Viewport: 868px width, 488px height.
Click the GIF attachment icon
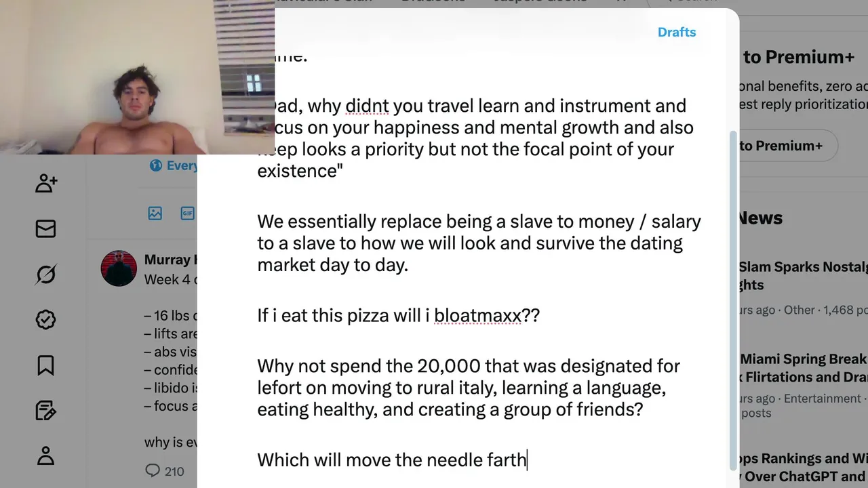coord(187,213)
